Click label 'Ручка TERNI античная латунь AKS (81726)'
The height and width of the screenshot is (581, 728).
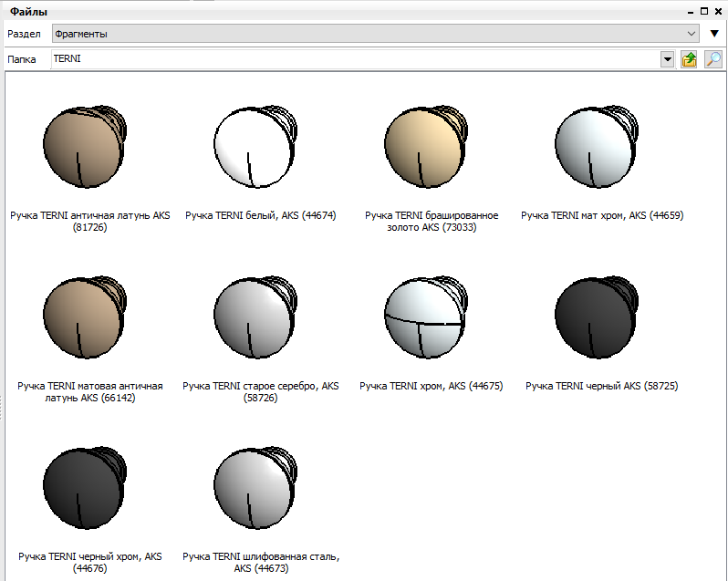tap(90, 222)
